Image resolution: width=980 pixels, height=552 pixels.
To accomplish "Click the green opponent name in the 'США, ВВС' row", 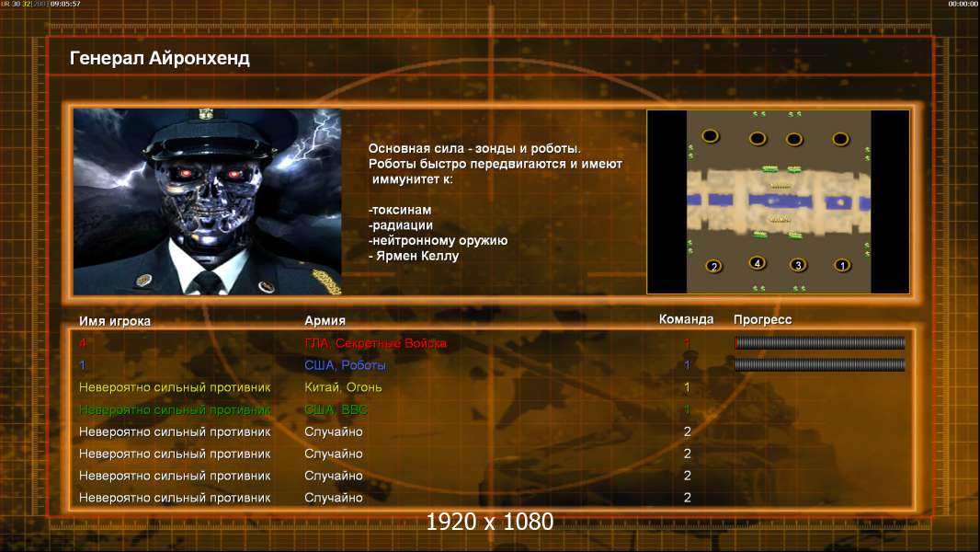I will (x=175, y=409).
